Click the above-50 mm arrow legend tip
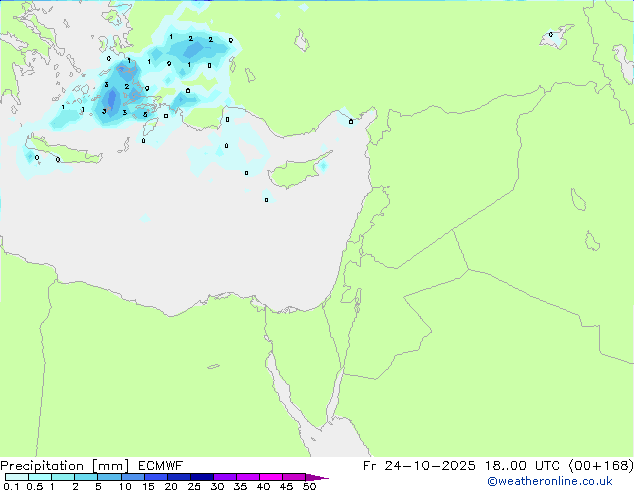Viewport: 634px width, 490px height. tap(317, 477)
